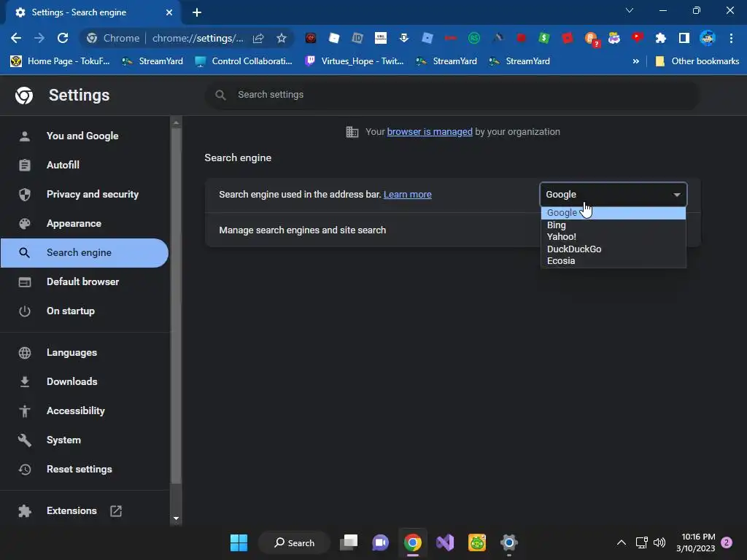The image size is (747, 560).
Task: Open Extensions in a new tab
Action: (85, 511)
